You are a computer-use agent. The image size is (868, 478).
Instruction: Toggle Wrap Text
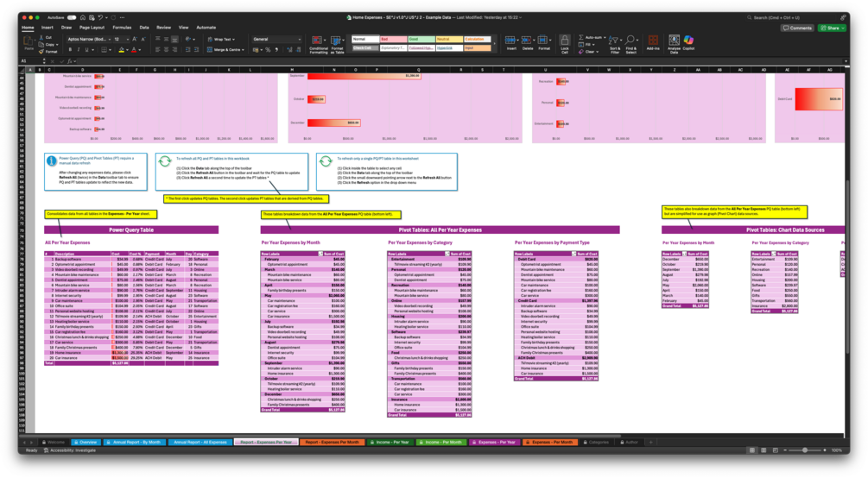click(221, 40)
